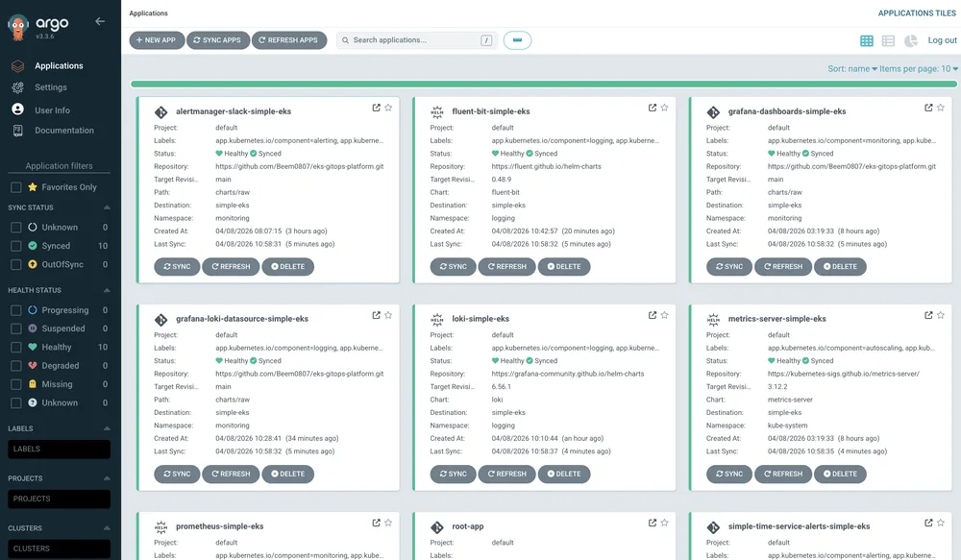The width and height of the screenshot is (961, 560).
Task: Open external link for simple-time-service-alerts-simple-eks
Action: [928, 523]
